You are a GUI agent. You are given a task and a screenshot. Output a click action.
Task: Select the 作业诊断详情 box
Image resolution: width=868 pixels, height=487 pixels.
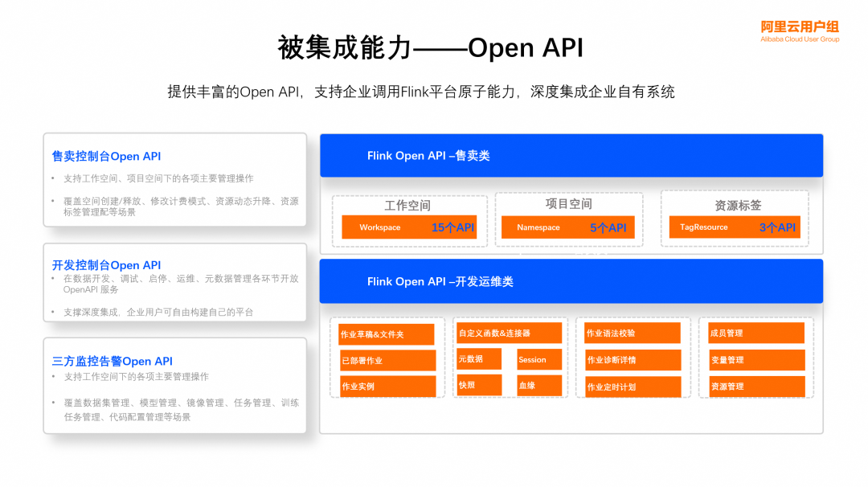point(633,360)
